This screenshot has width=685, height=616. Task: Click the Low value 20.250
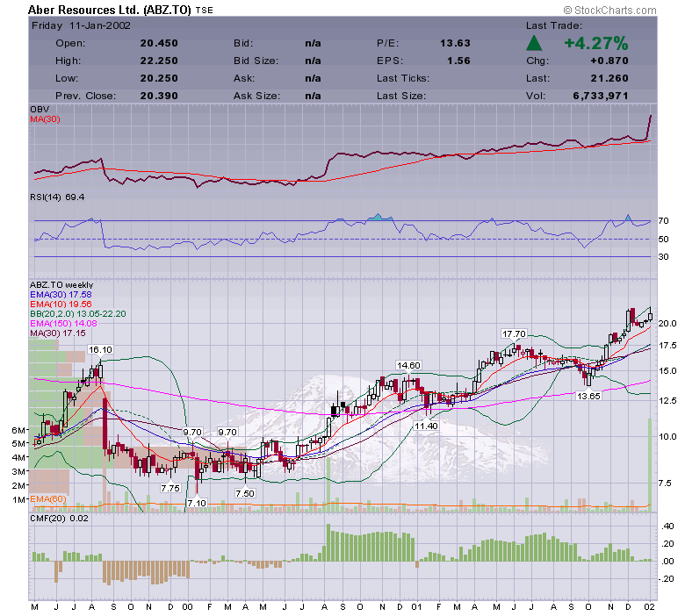point(159,78)
